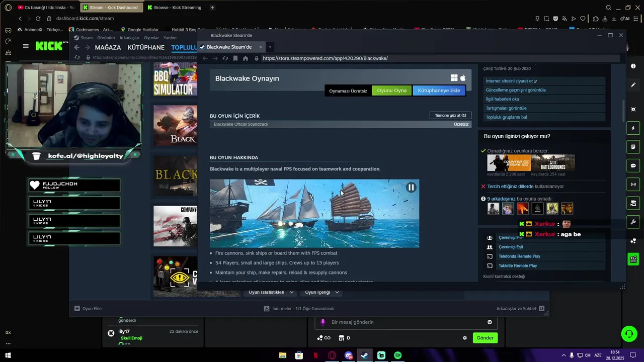Open the chat emoji picker
Image resolution: width=644 pixels, height=362 pixels.
click(490, 322)
